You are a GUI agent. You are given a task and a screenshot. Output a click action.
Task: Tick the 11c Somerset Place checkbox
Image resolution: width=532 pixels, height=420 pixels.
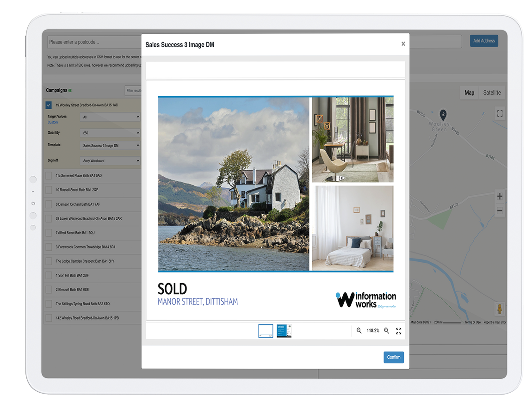click(49, 176)
